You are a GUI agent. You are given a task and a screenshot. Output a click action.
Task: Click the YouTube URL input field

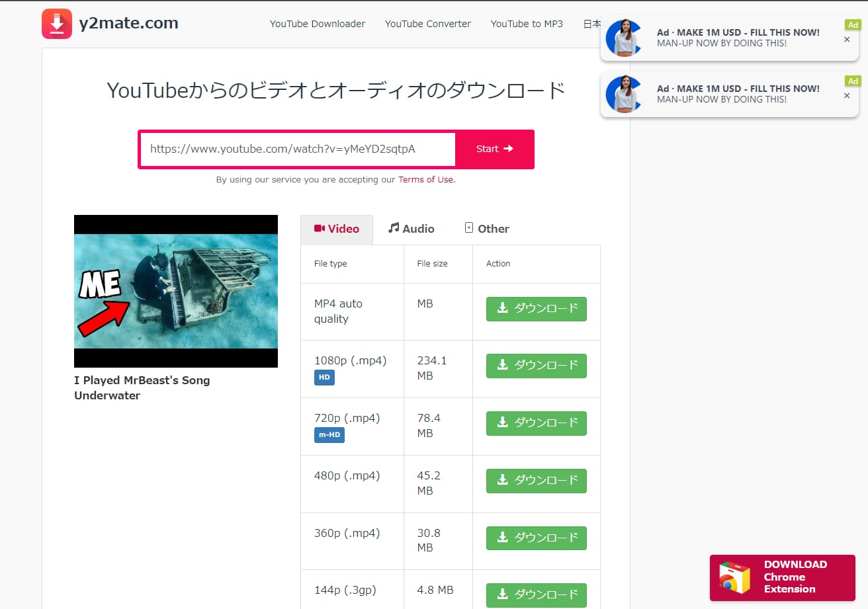point(298,149)
